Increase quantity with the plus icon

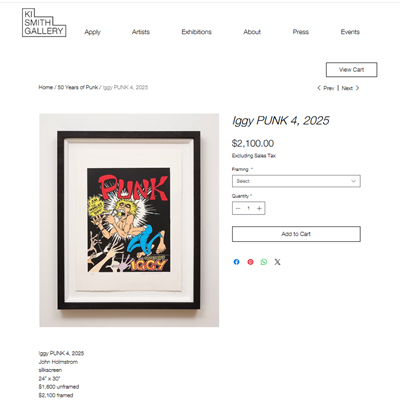tap(259, 209)
